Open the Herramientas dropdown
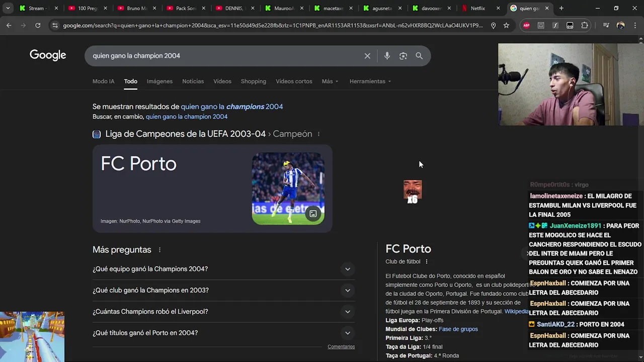Image resolution: width=644 pixels, height=362 pixels. pos(370,81)
